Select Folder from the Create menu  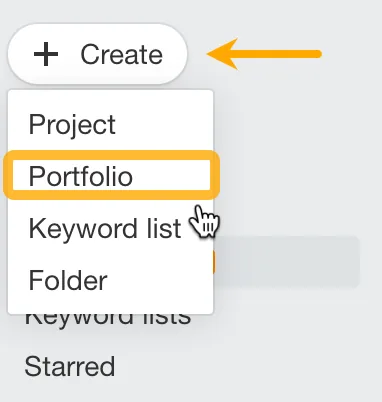pos(110,280)
